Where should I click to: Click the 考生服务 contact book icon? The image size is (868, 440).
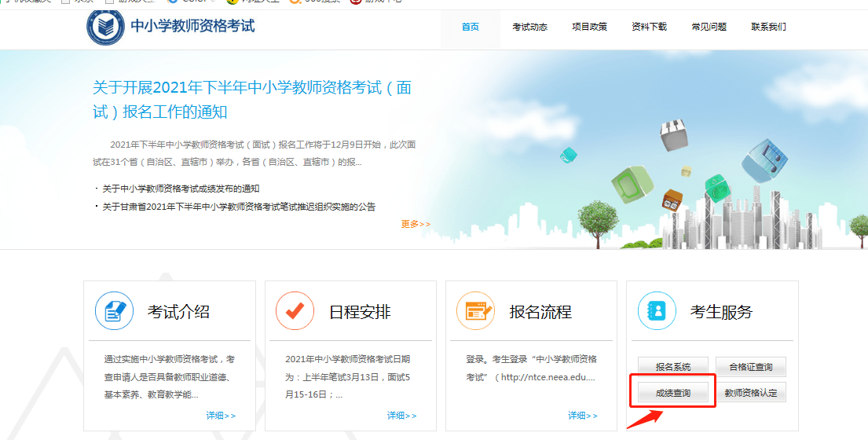click(657, 311)
